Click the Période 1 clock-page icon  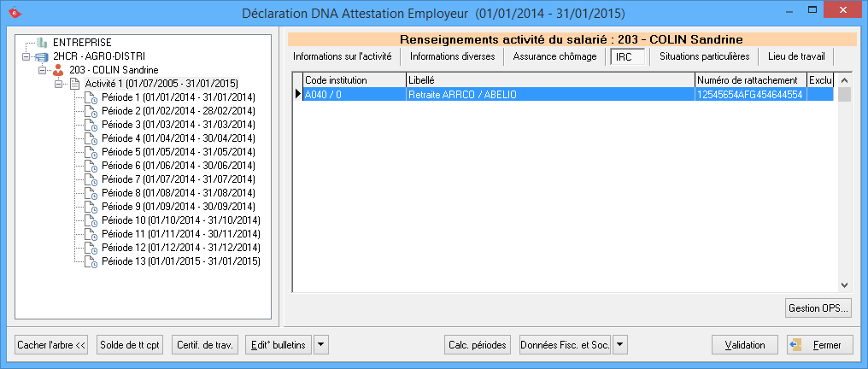coord(91,97)
